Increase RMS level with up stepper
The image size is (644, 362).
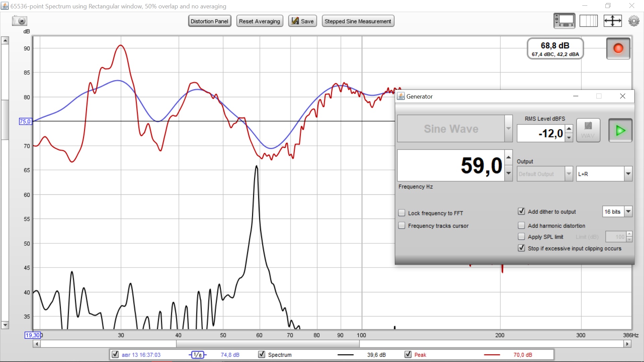point(569,129)
